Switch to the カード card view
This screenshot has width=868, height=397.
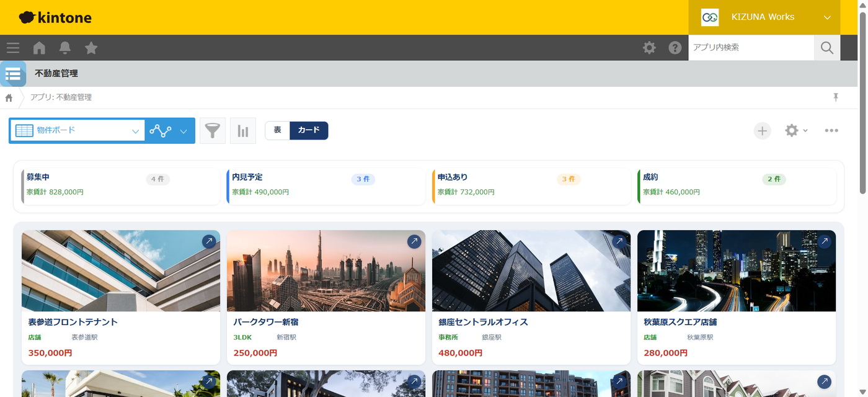pyautogui.click(x=309, y=130)
